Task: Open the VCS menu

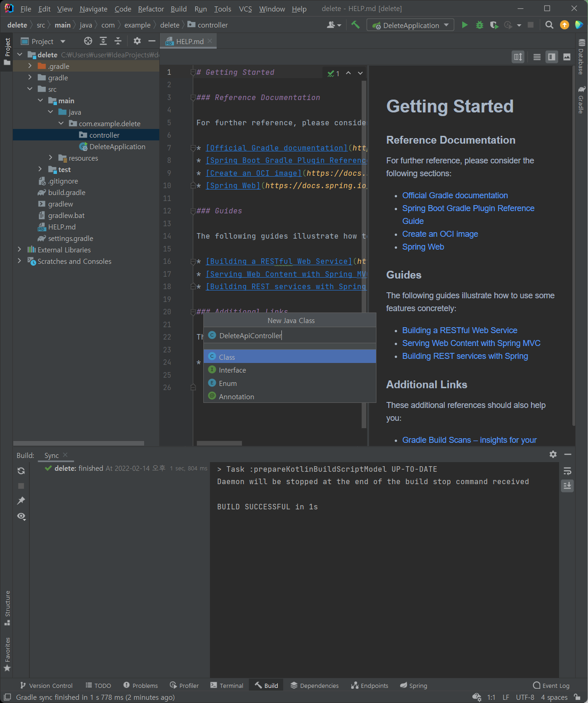Action: tap(245, 9)
